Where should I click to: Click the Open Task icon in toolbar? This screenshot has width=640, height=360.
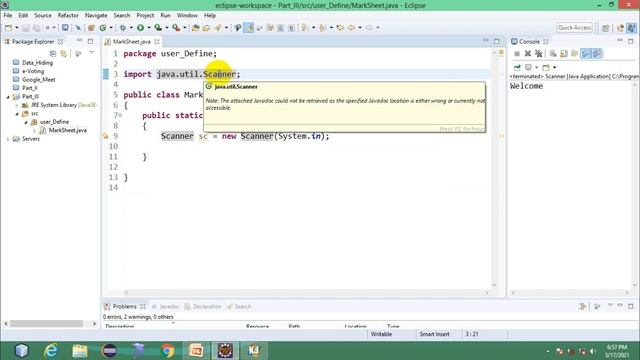(x=206, y=28)
